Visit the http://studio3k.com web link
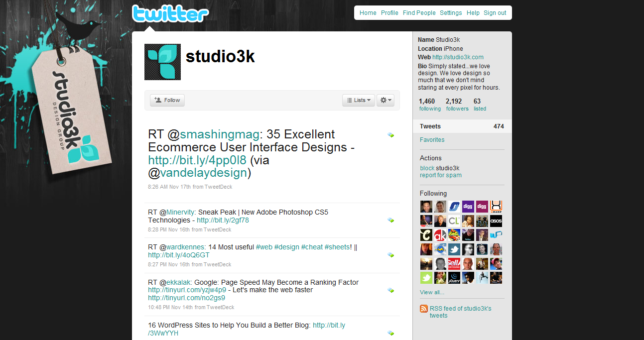Image resolution: width=644 pixels, height=340 pixels. 458,57
